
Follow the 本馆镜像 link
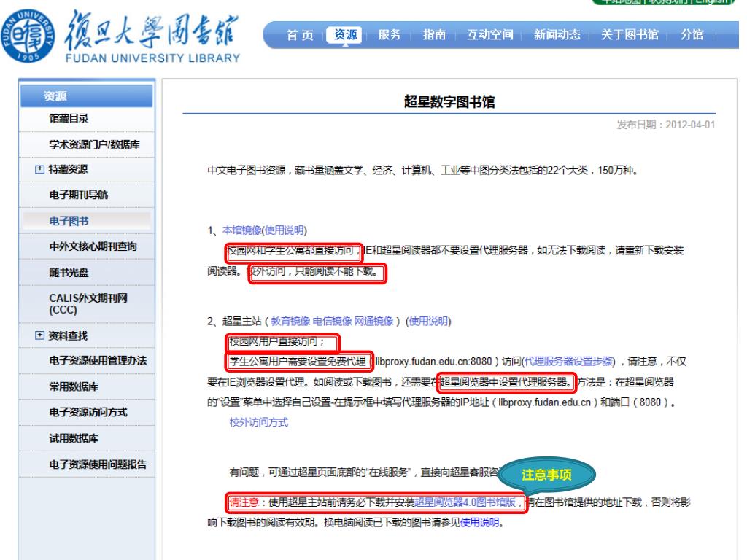point(241,230)
